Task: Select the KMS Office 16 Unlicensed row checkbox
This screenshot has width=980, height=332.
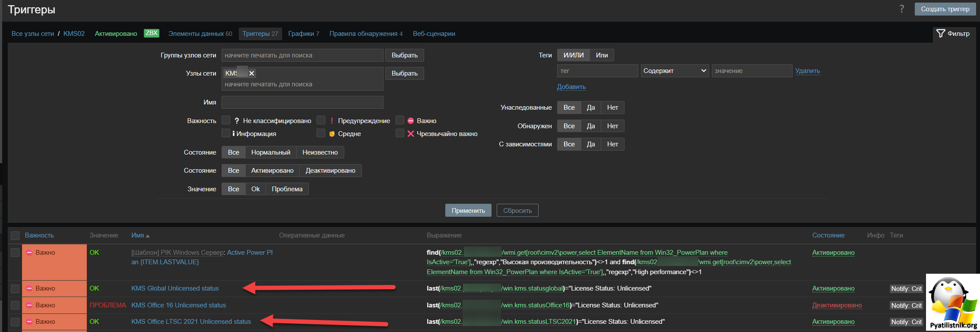Action: (x=15, y=305)
